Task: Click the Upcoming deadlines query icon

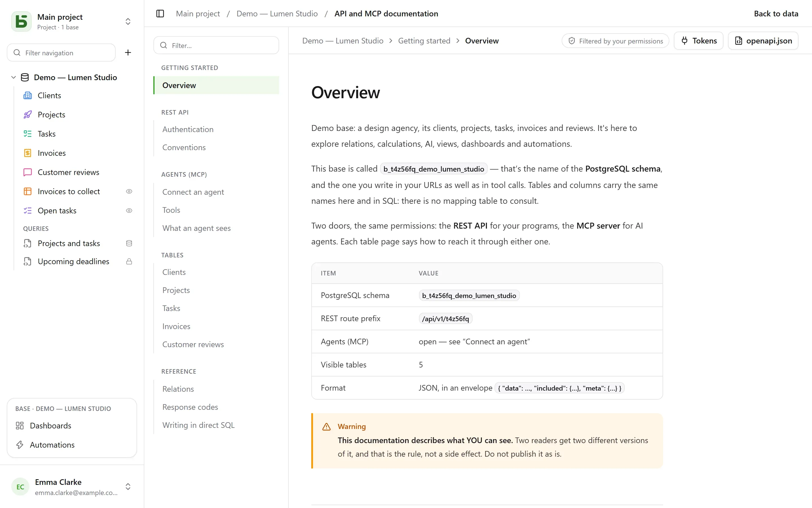Action: pos(28,261)
